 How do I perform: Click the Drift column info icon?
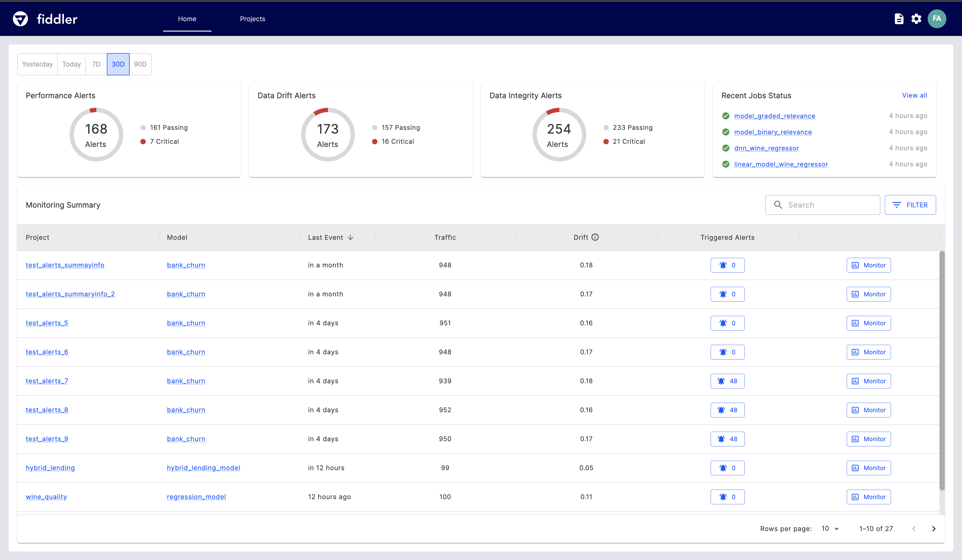(x=595, y=237)
